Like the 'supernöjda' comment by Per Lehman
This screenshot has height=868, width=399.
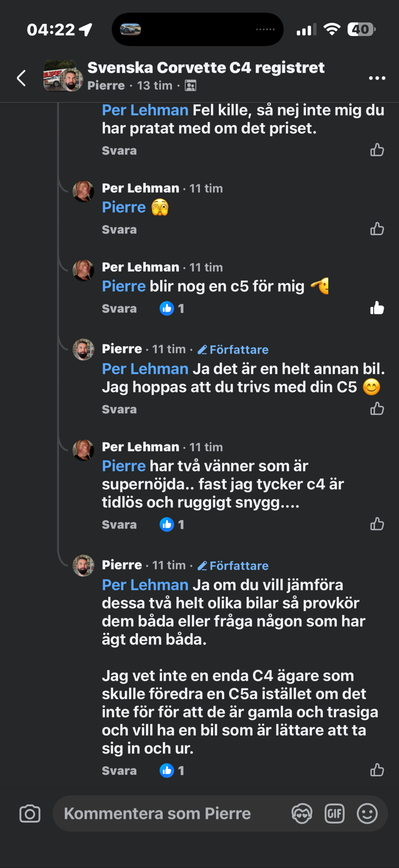coord(377,524)
